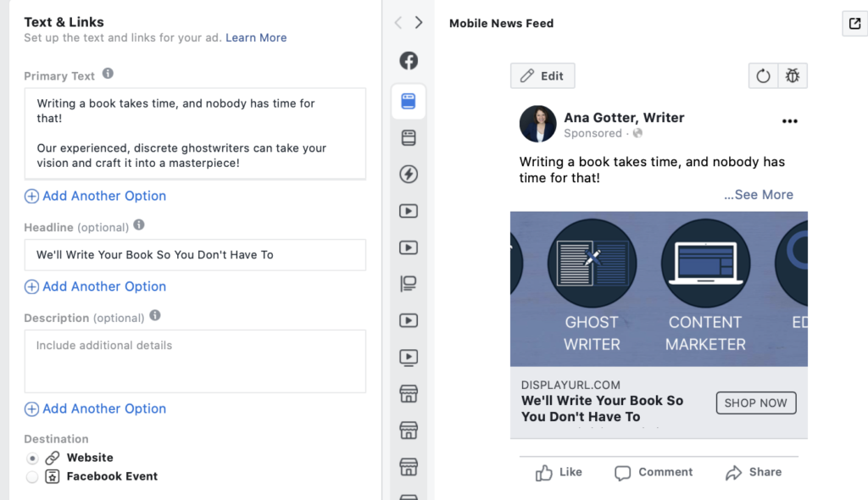Click the Learn More link
868x500 pixels.
pos(256,38)
